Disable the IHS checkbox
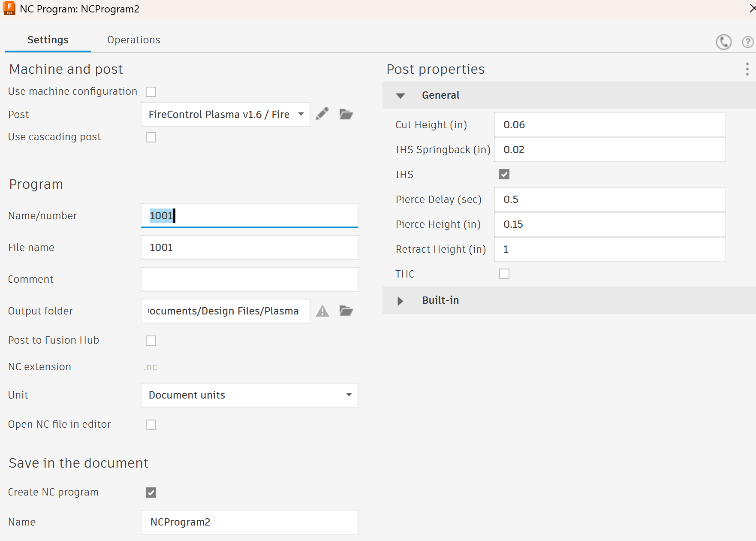This screenshot has width=756, height=541. [504, 174]
